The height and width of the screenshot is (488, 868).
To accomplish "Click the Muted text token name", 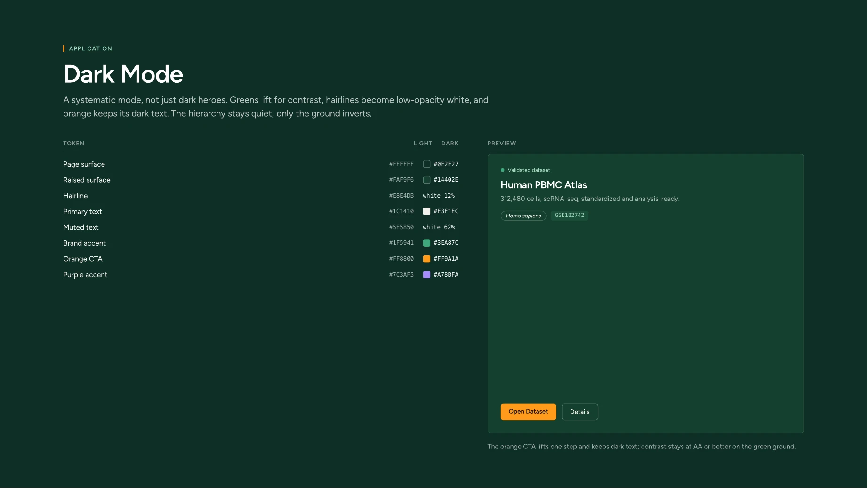I will (81, 227).
